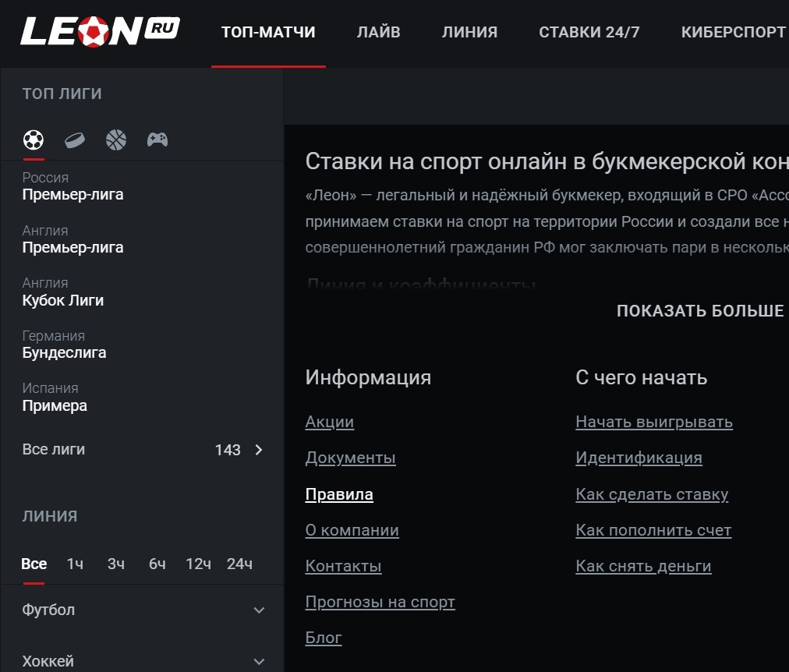Click the Информация heading
Image resolution: width=789 pixels, height=672 pixels.
(368, 378)
